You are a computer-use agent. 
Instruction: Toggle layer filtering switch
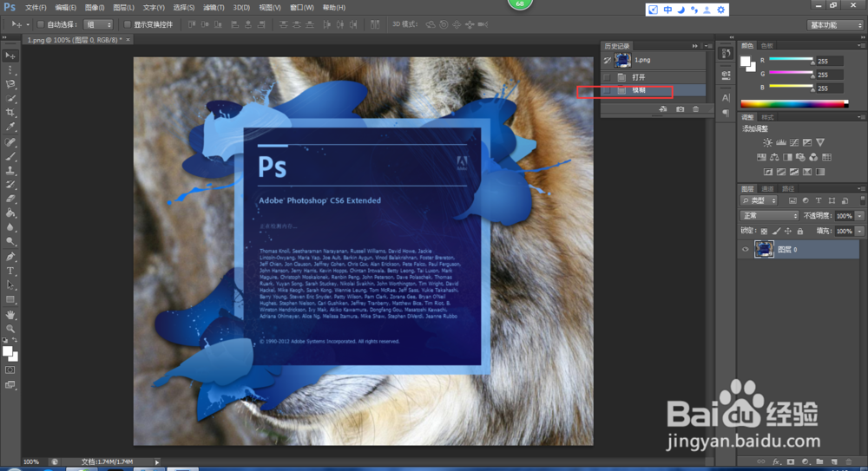tap(862, 200)
